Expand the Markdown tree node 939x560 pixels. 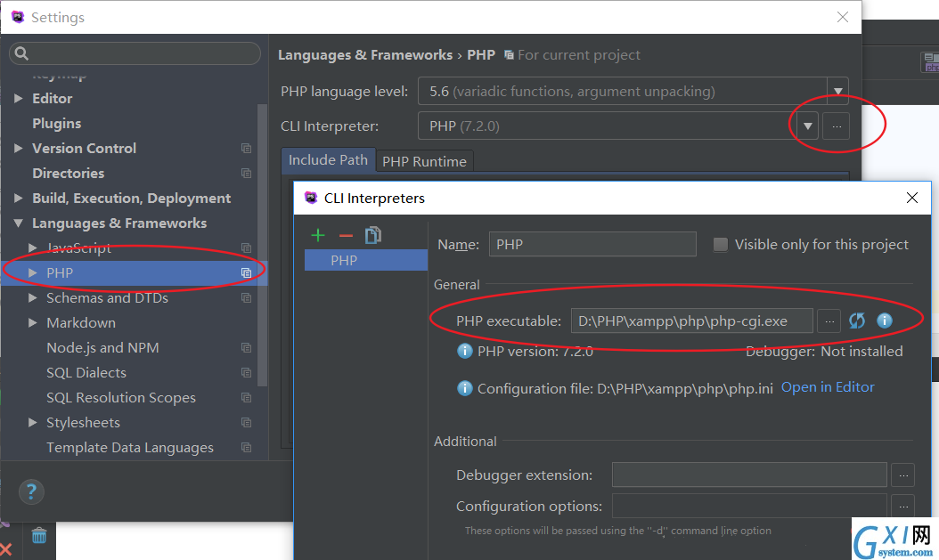pos(33,322)
